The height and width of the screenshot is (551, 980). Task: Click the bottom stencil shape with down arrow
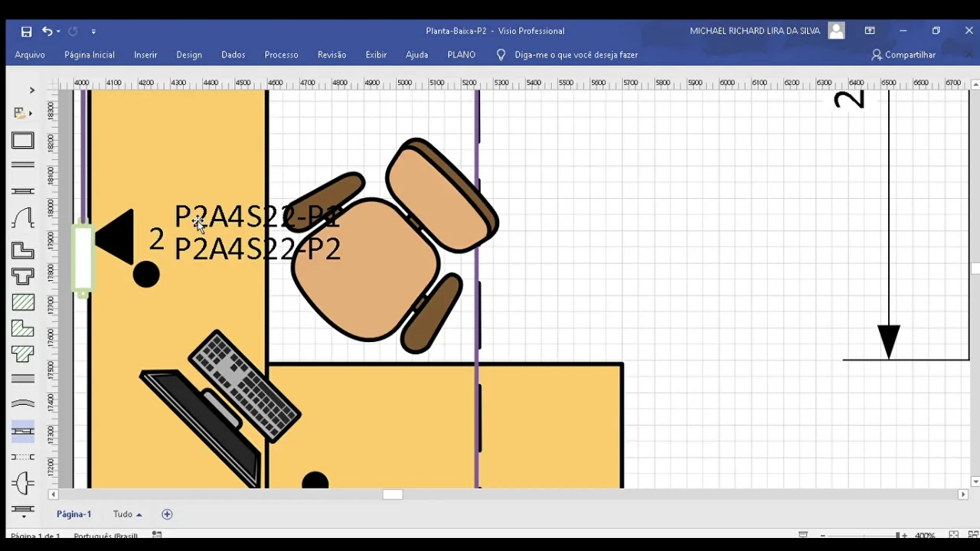pyautogui.click(x=23, y=510)
